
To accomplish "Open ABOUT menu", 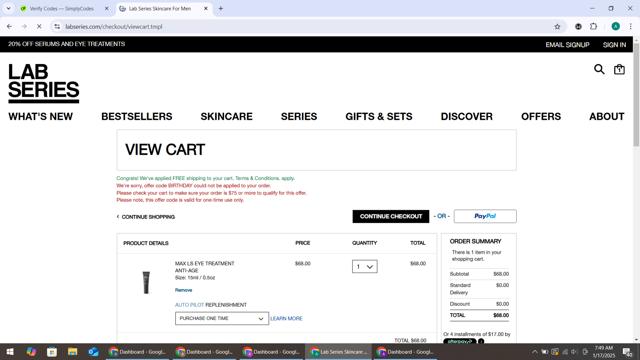I will (x=607, y=117).
